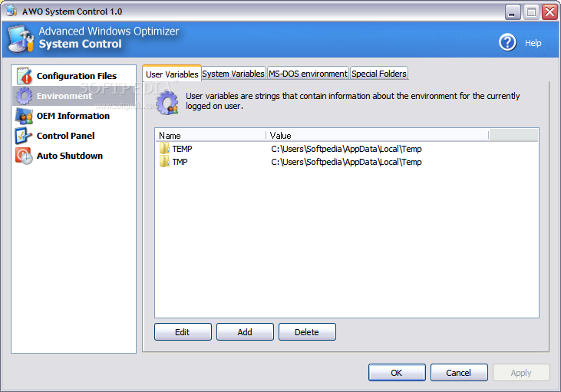
Task: Click the blue Help question mark icon
Action: click(x=507, y=42)
